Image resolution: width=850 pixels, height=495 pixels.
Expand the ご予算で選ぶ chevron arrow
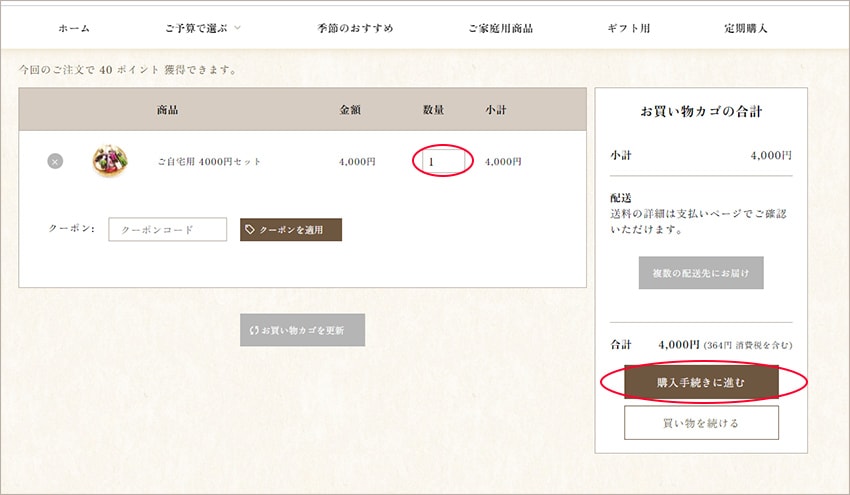237,28
